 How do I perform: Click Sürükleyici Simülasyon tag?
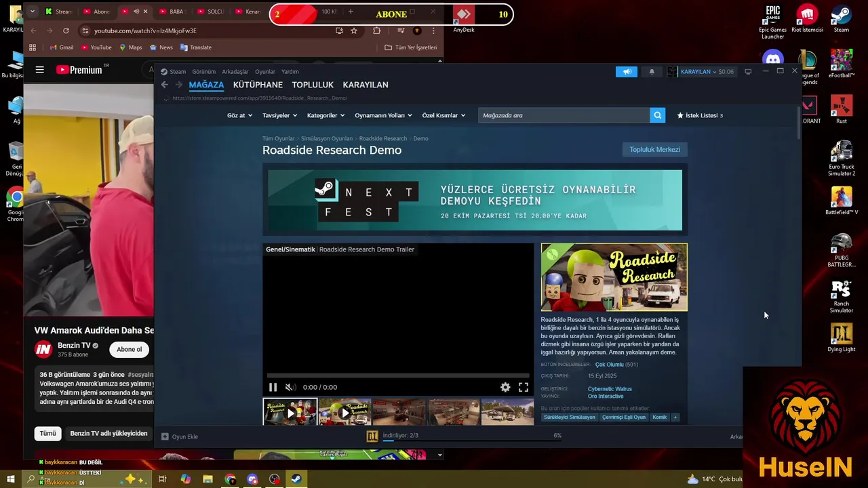[570, 418]
